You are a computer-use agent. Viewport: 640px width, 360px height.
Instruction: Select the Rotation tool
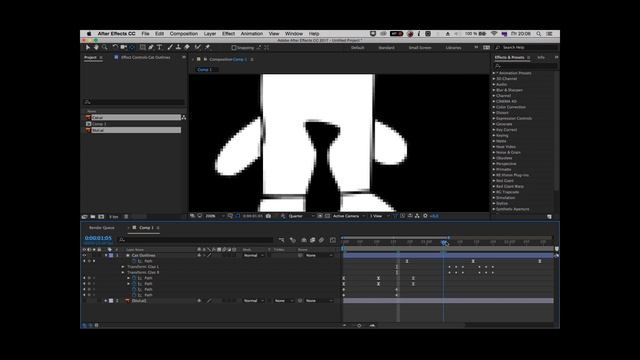(x=115, y=48)
